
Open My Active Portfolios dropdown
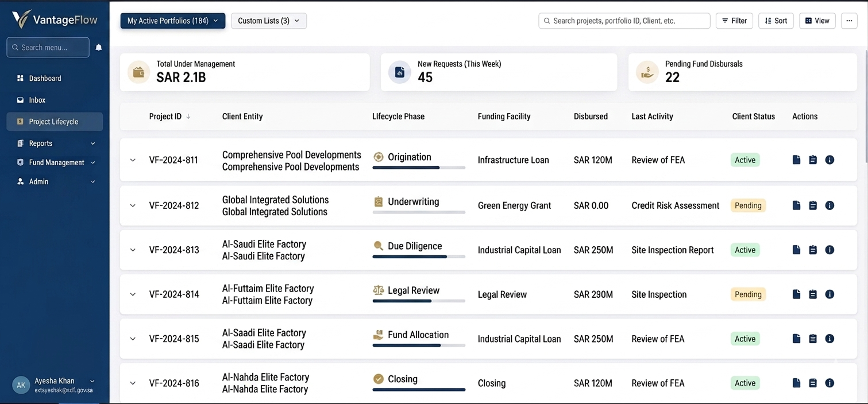tap(172, 21)
